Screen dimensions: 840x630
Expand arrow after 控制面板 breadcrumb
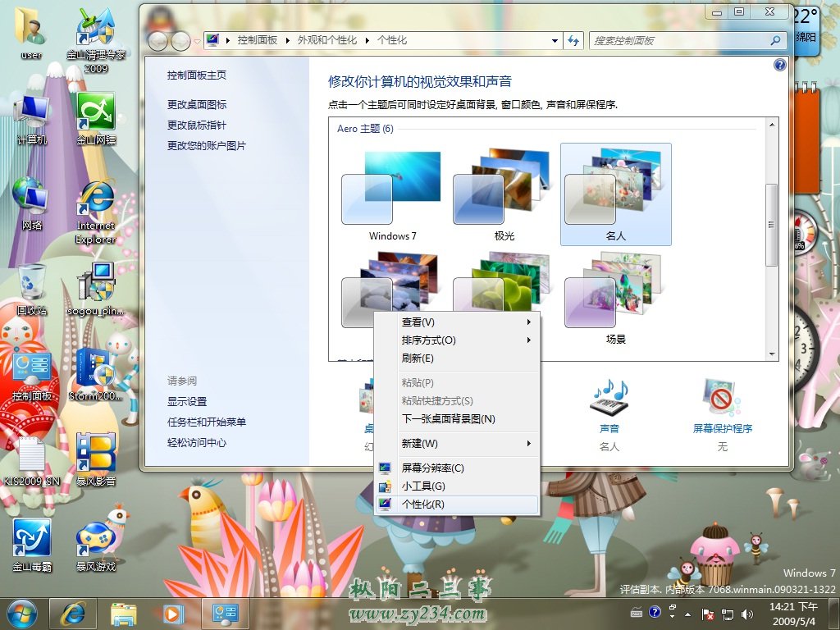[288, 41]
